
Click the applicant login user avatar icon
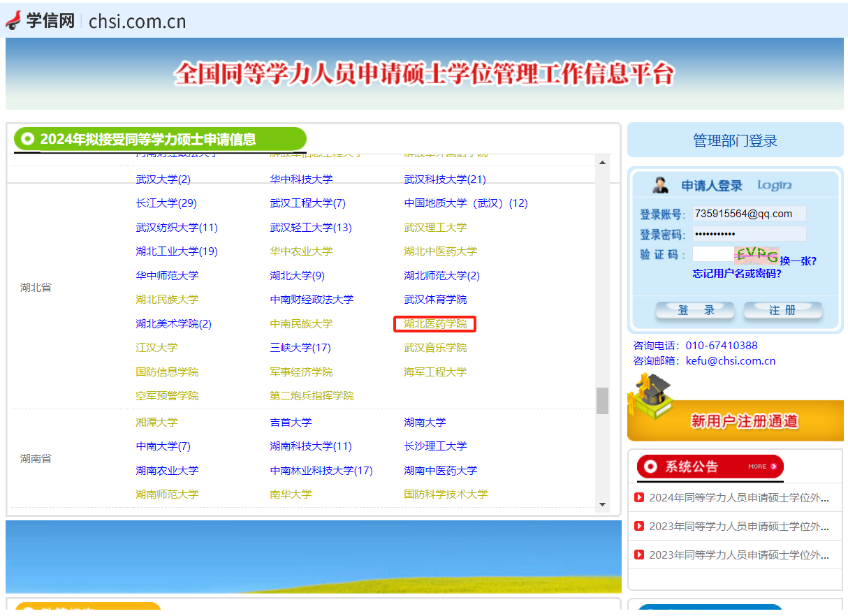(660, 185)
